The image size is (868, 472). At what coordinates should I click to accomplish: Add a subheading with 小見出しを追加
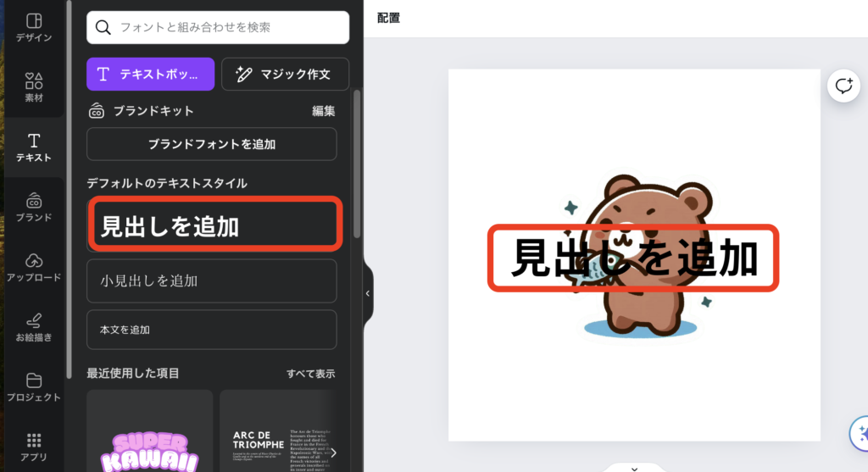(211, 280)
